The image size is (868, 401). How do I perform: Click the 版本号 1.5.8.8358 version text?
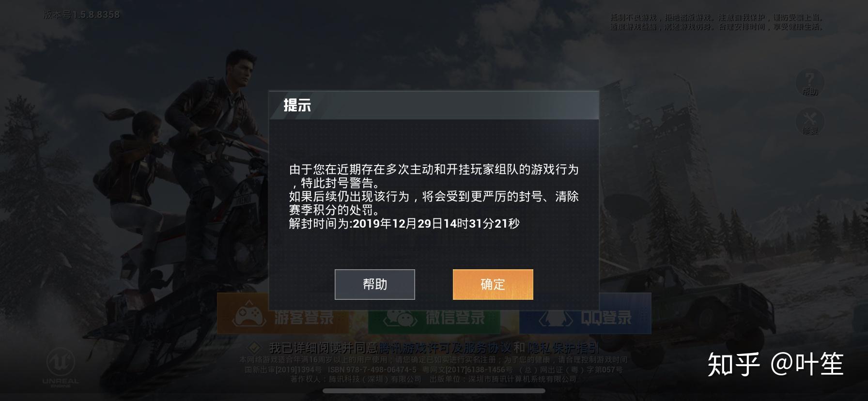81,15
